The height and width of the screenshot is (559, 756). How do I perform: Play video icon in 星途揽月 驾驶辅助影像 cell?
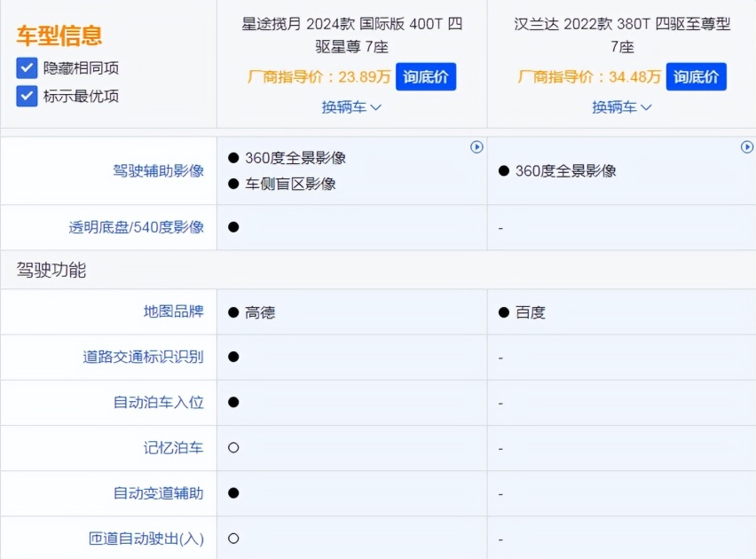[476, 147]
